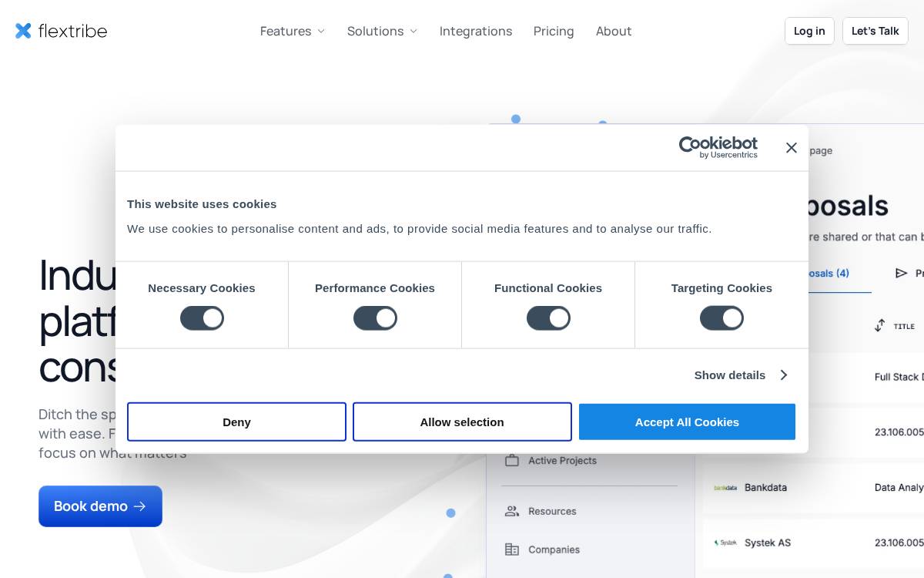
Task: Click the Bankdata row text
Action: click(765, 487)
